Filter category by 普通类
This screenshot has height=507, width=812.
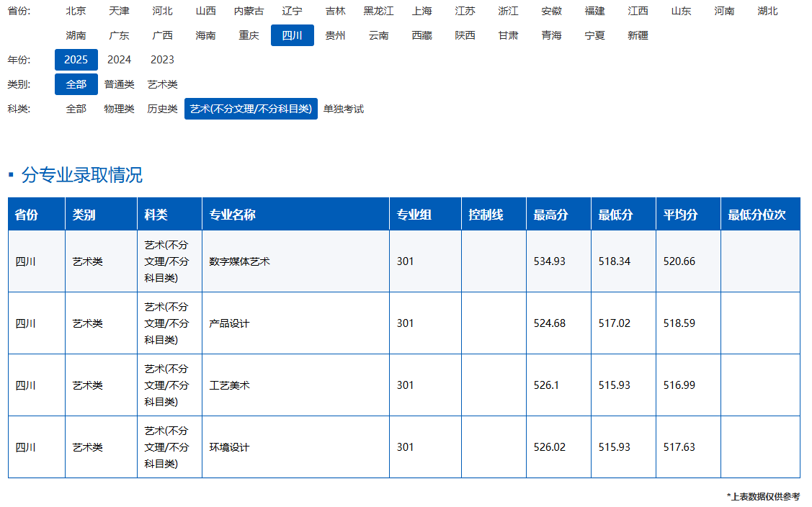click(x=119, y=84)
